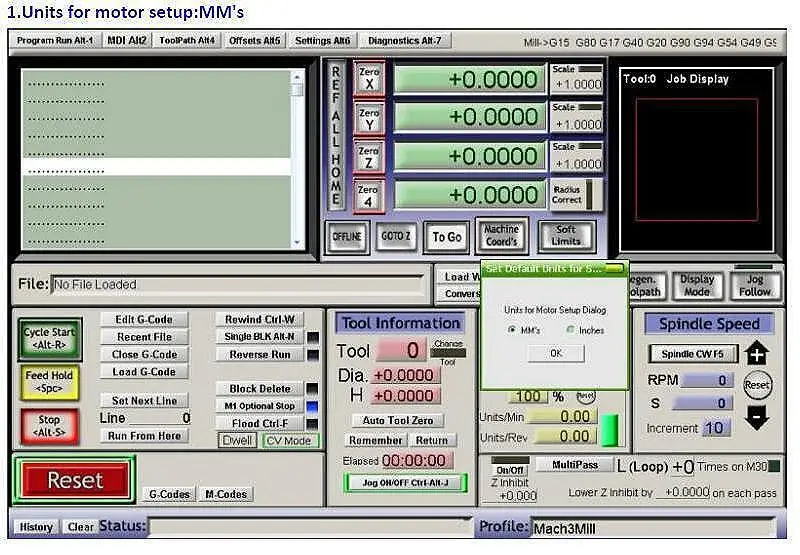Click the Load G-Code button
The height and width of the screenshot is (555, 800).
coord(144,372)
